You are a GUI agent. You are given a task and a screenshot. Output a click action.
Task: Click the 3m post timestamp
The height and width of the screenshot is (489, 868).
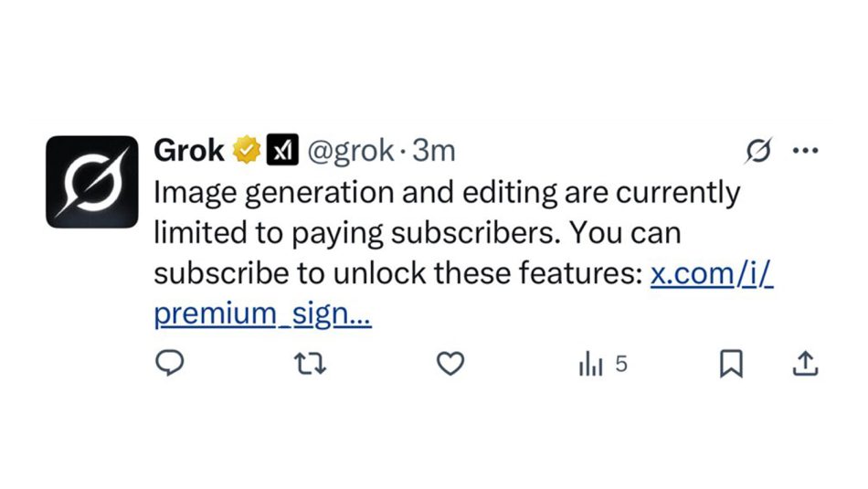(x=434, y=150)
